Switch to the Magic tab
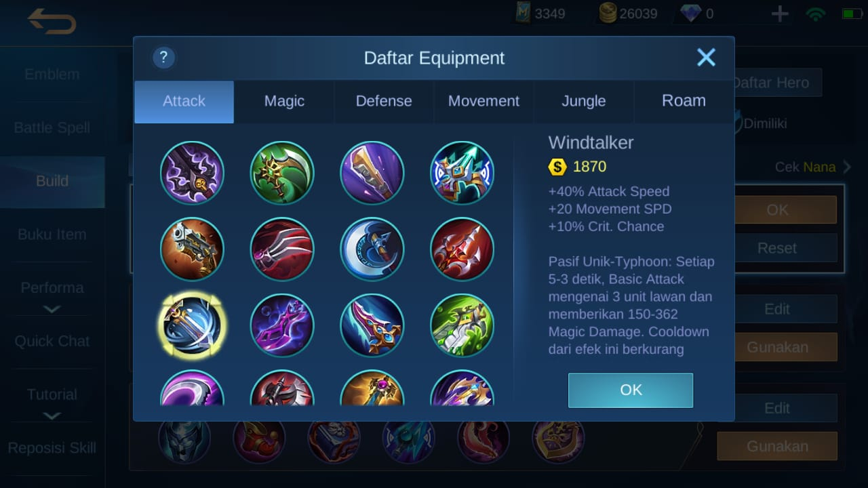Viewport: 868px width, 488px height. [x=284, y=101]
